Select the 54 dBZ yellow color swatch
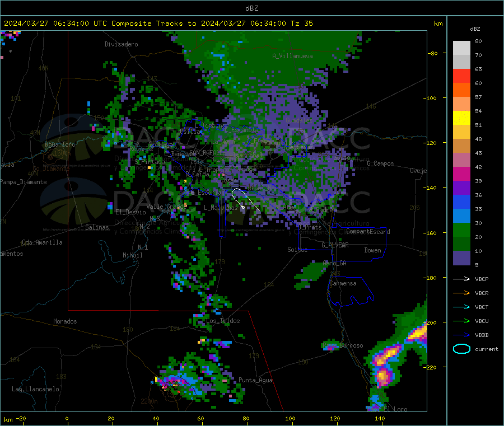This screenshot has height=426, width=504. coord(461,118)
